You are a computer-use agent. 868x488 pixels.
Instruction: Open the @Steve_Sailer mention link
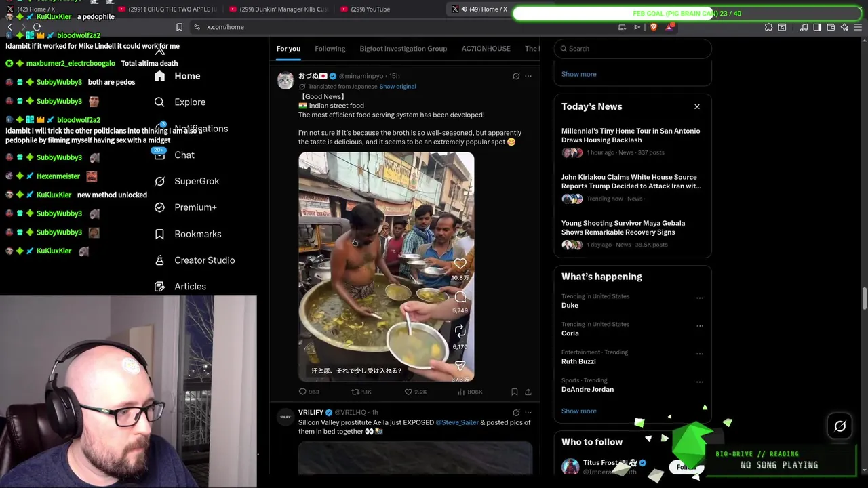pyautogui.click(x=457, y=422)
